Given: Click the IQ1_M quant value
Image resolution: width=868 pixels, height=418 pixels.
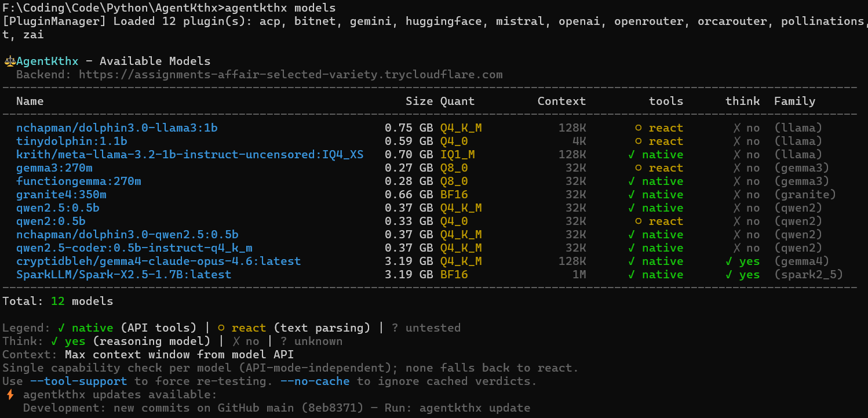Looking at the screenshot, I should (x=458, y=154).
